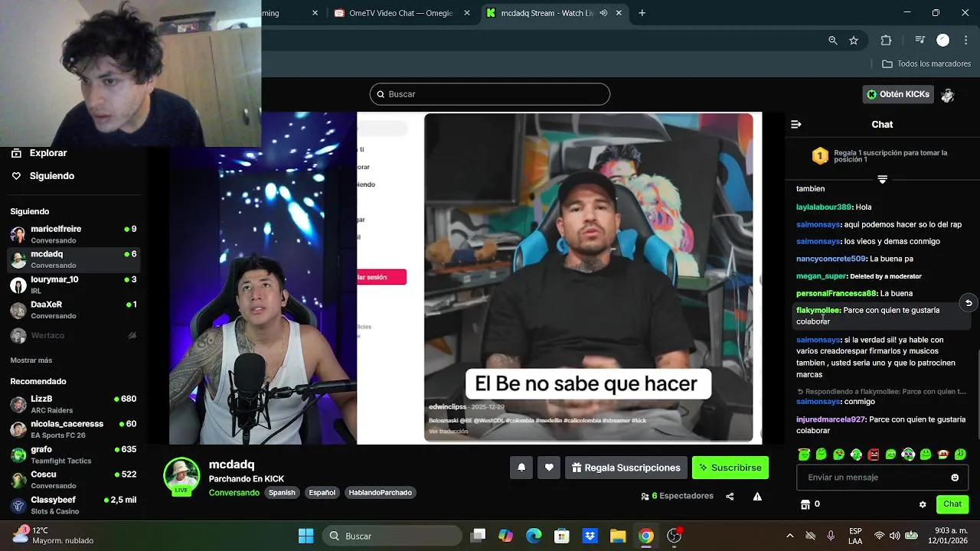The image size is (980, 551).
Task: Click the HablandoParchado tag
Action: (x=381, y=493)
